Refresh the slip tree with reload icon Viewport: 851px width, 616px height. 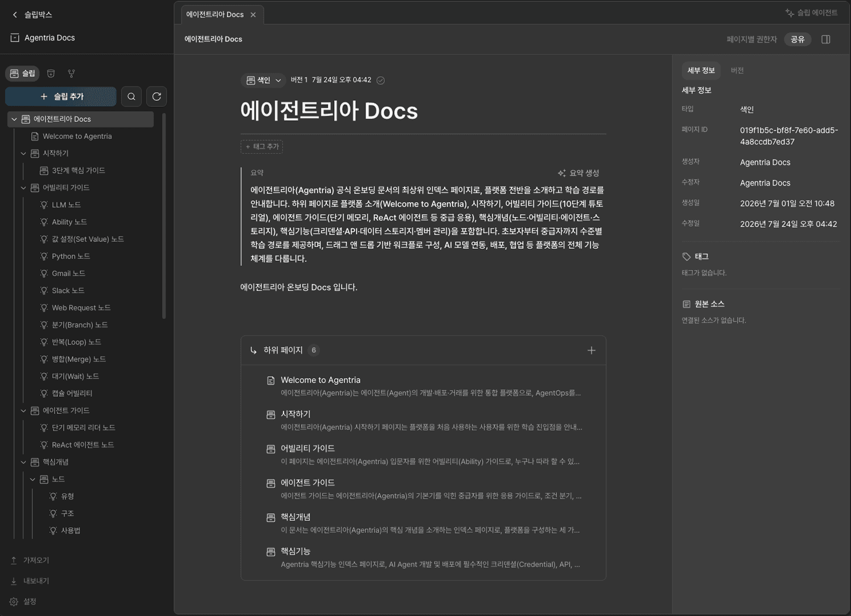[157, 97]
